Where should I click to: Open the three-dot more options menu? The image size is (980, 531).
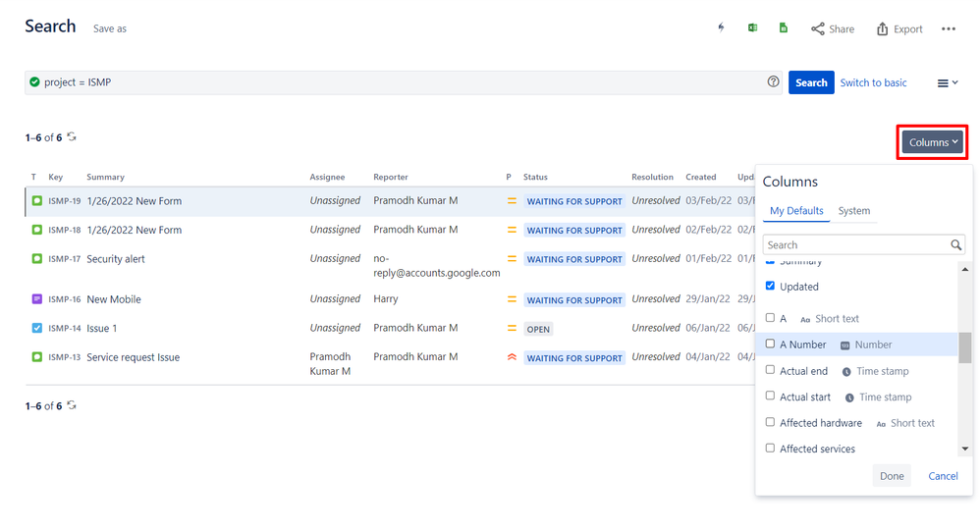point(948,29)
